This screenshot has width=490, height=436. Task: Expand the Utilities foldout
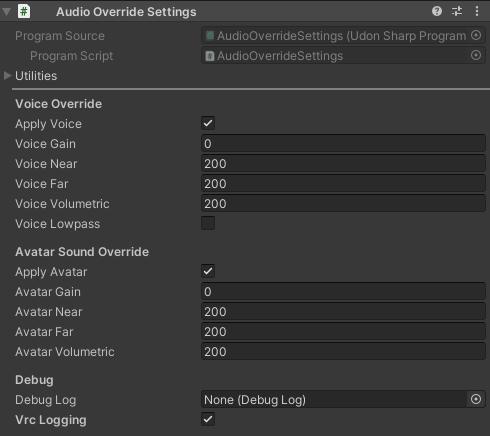pyautogui.click(x=7, y=76)
